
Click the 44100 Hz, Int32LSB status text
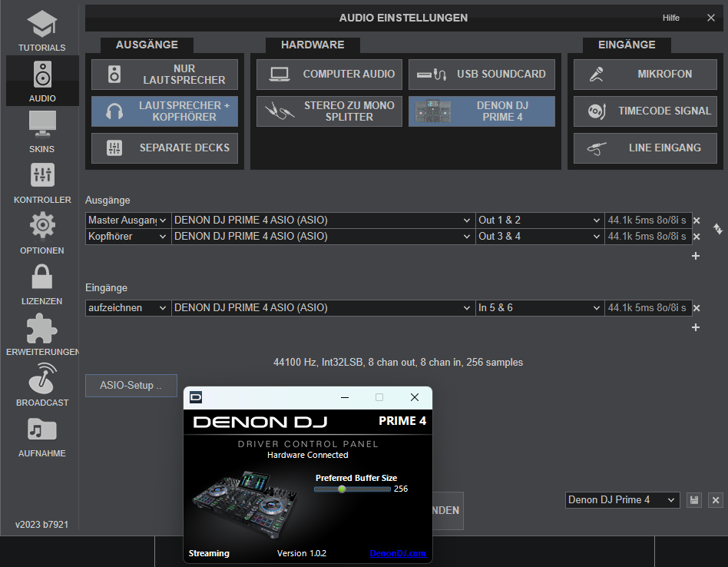click(398, 362)
